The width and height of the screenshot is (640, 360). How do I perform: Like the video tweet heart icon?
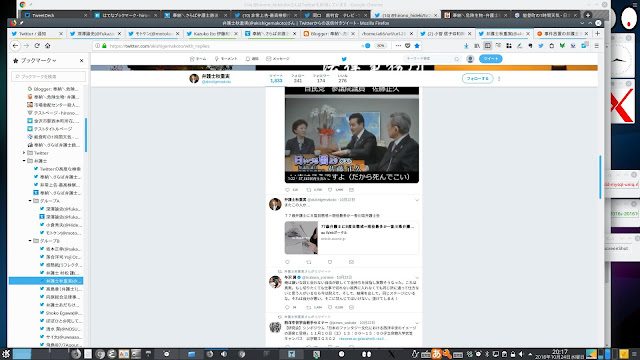click(330, 190)
